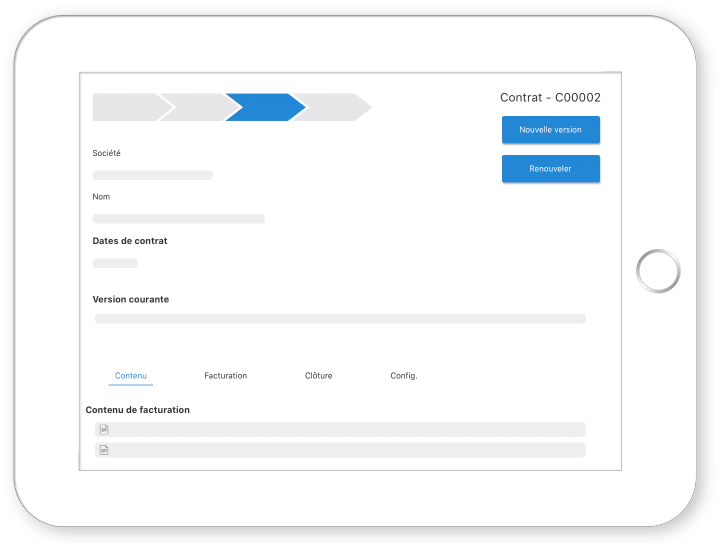Select the first grey status step

132,107
